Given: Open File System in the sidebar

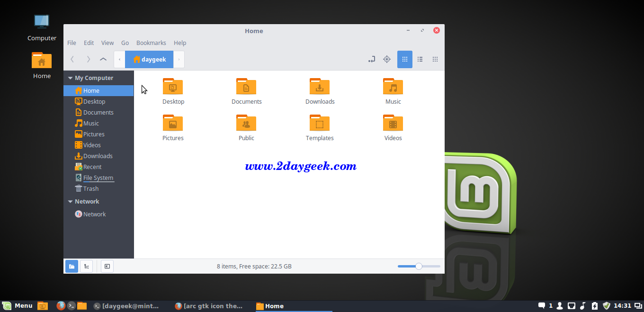Looking at the screenshot, I should pyautogui.click(x=98, y=178).
